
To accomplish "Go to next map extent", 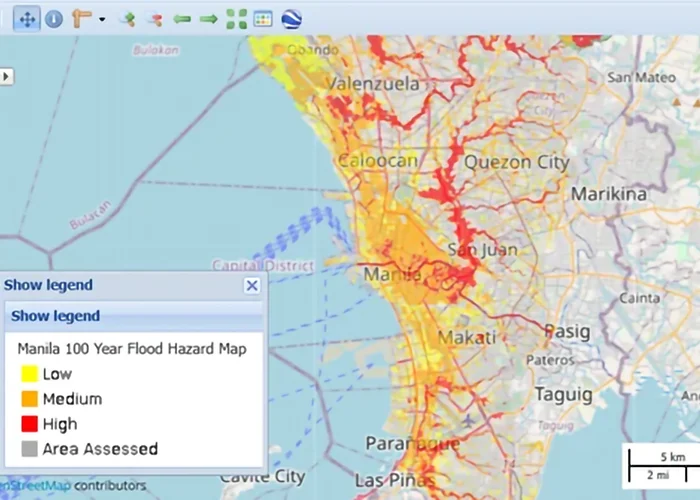I will [x=208, y=18].
